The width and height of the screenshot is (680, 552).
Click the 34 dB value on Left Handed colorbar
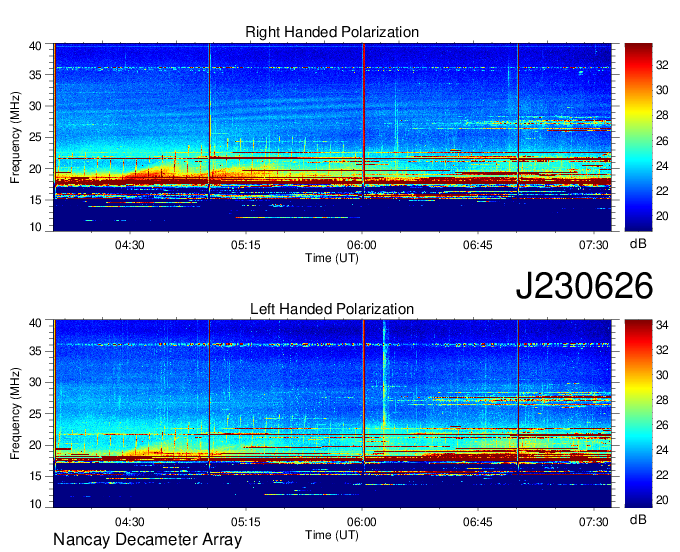(x=662, y=324)
